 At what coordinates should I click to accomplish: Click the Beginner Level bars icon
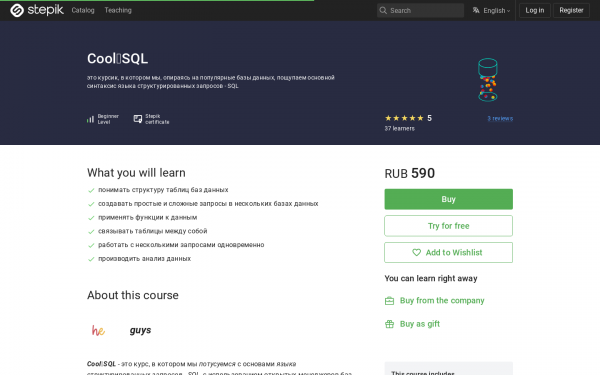coord(90,119)
